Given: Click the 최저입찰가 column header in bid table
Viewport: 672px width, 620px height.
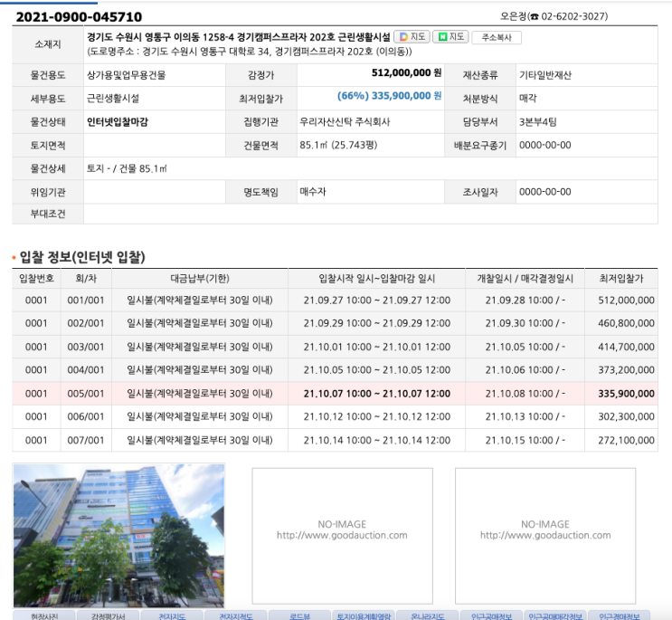Looking at the screenshot, I should 621,279.
